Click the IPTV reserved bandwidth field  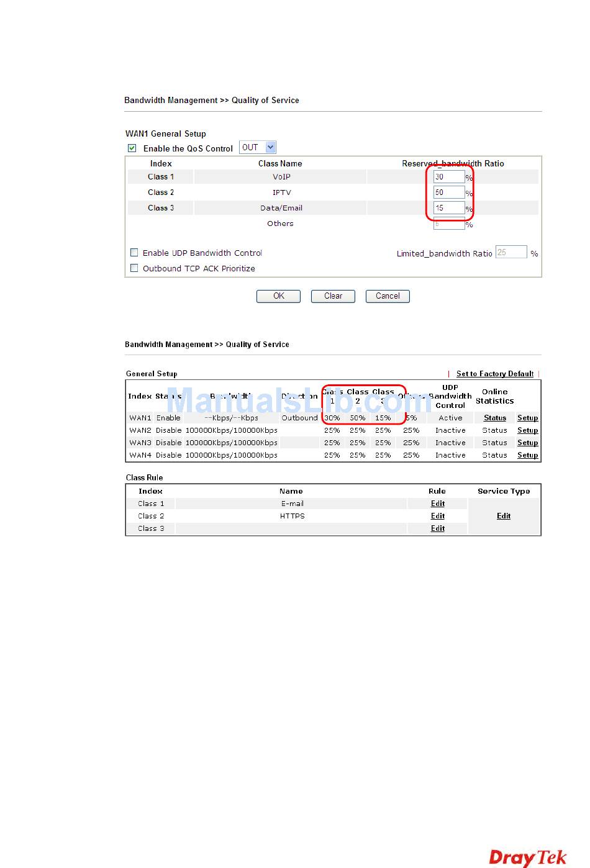(x=449, y=192)
